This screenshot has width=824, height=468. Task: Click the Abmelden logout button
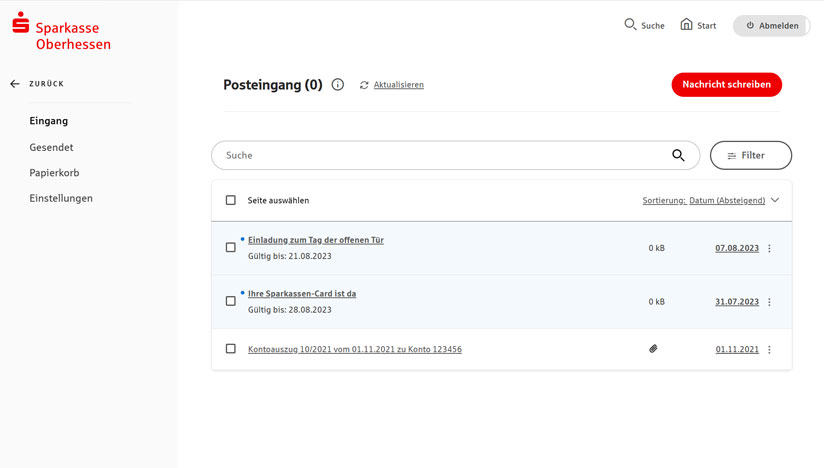click(771, 25)
